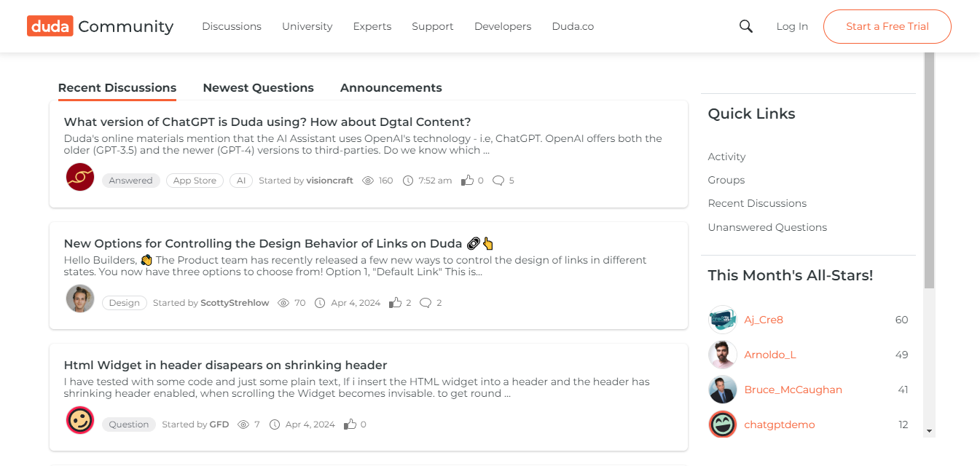Open Unanswered Questions quick link
The height and width of the screenshot is (466, 980).
pyautogui.click(x=767, y=227)
